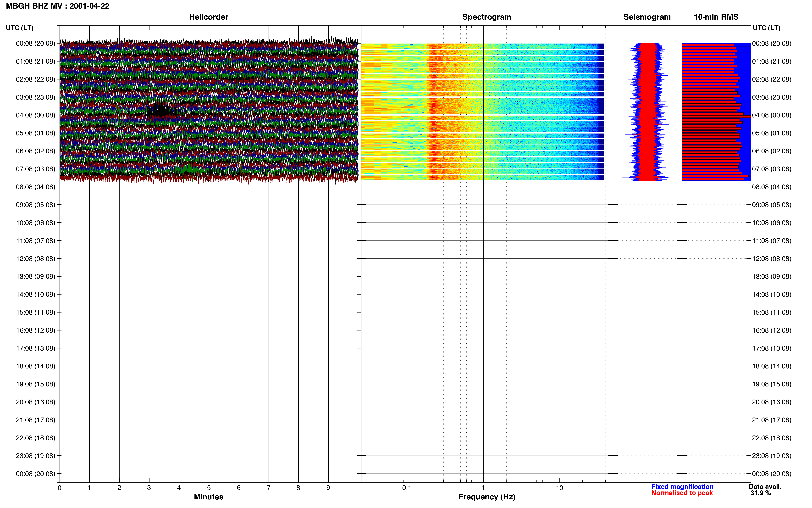This screenshot has height=508, width=812.
Task: Click the 15:08 (11:08) label on the right axis
Action: [772, 313]
